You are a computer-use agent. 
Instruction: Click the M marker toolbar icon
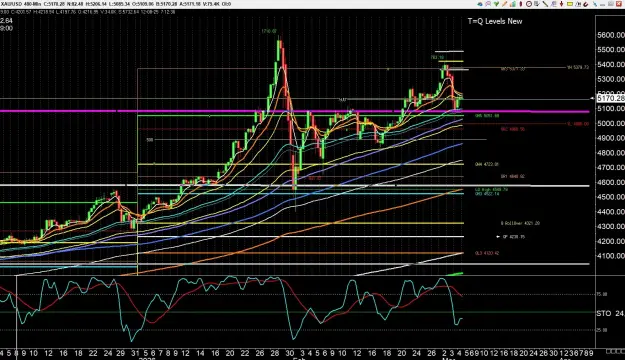tap(578, 4)
